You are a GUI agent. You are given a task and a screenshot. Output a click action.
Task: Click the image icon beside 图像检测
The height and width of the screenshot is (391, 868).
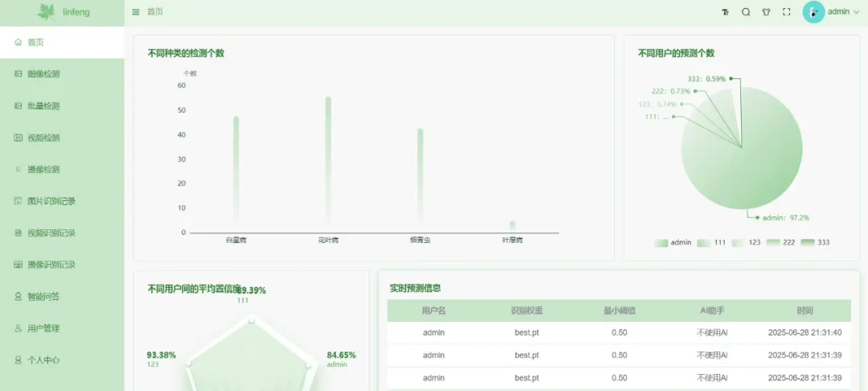pos(18,74)
